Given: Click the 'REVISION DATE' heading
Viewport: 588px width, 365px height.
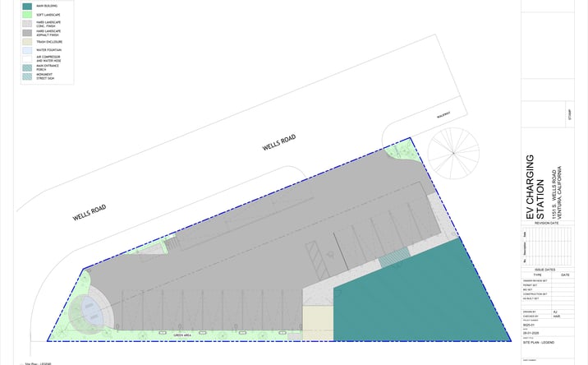Looking at the screenshot, I should pos(546,223).
